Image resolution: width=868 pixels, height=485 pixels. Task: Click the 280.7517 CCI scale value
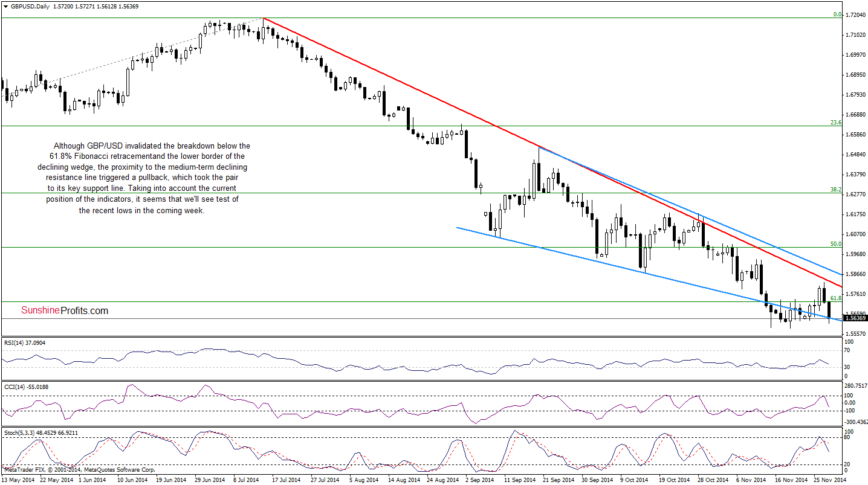click(x=855, y=385)
